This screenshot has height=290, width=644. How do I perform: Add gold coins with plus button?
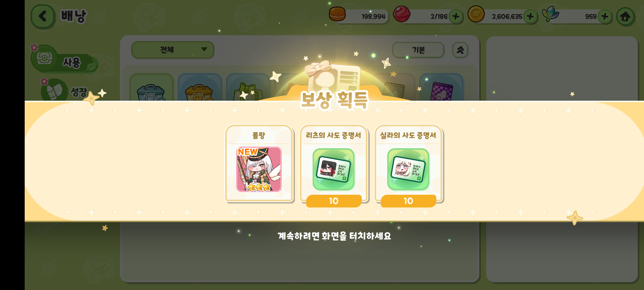coord(530,17)
